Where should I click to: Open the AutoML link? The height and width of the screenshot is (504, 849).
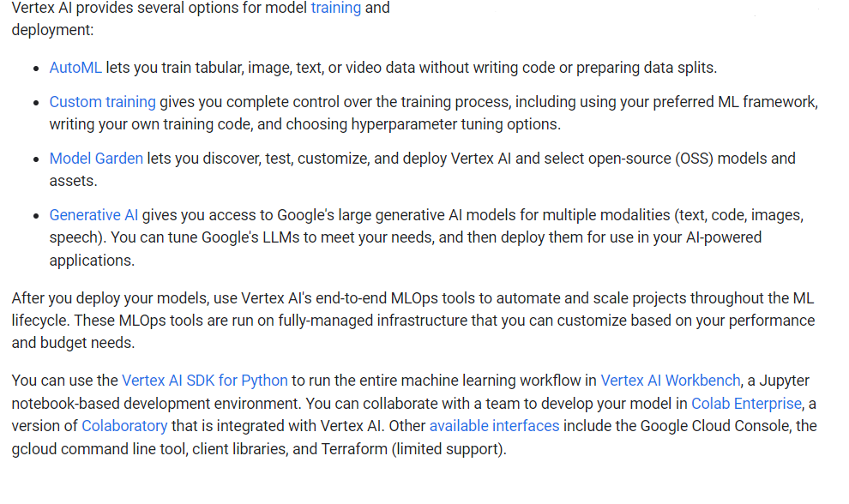click(75, 68)
